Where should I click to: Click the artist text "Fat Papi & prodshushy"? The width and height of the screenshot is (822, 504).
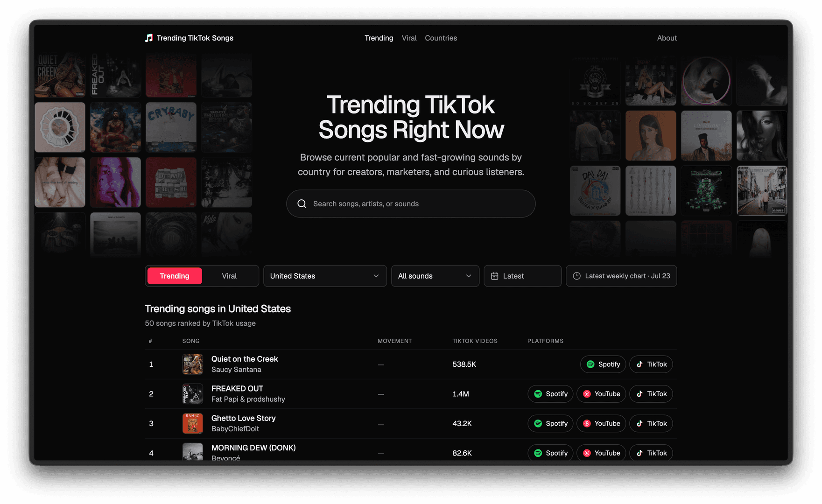coord(248,399)
